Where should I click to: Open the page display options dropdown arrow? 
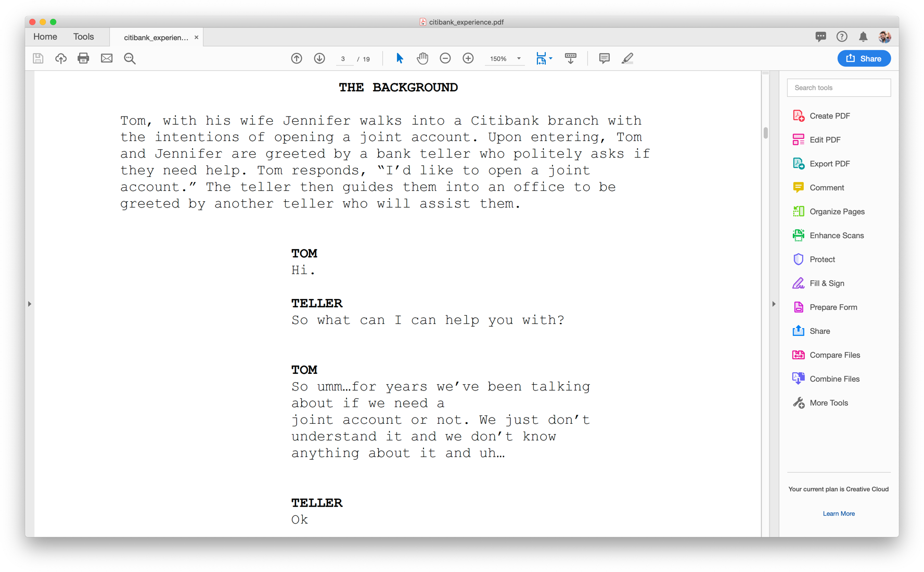(x=550, y=58)
